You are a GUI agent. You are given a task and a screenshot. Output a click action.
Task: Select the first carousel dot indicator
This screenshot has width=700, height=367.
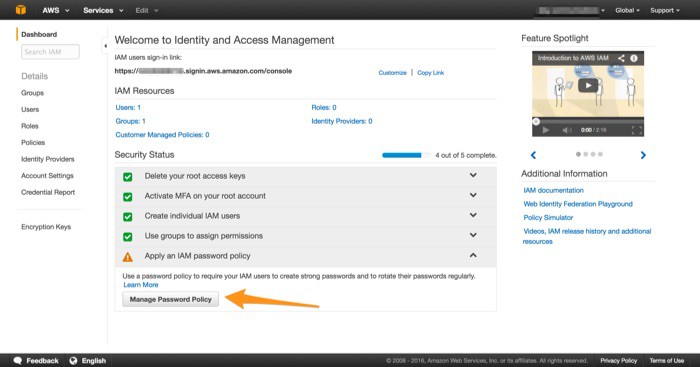click(x=579, y=154)
